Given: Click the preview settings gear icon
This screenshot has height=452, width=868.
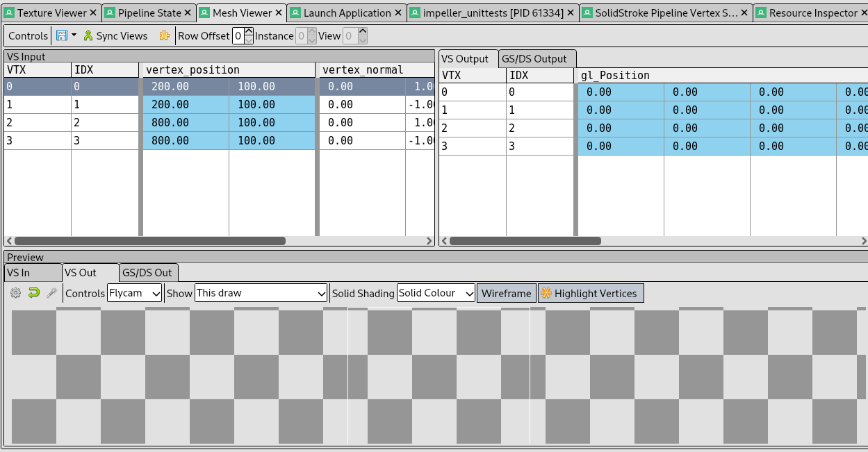Looking at the screenshot, I should pos(15,293).
